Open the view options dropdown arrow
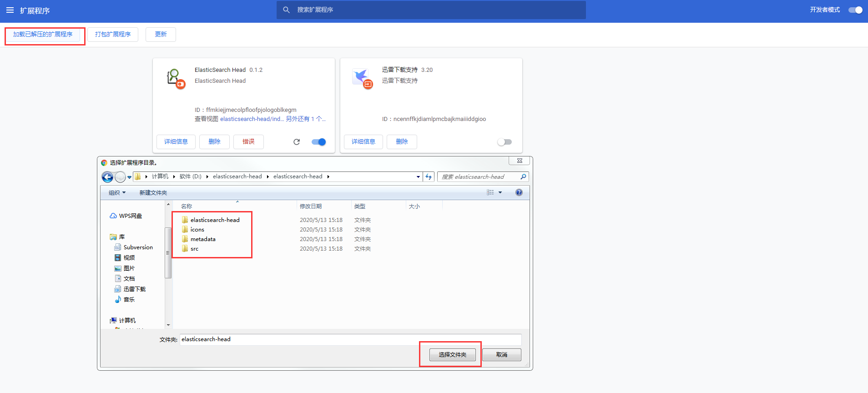 tap(500, 192)
